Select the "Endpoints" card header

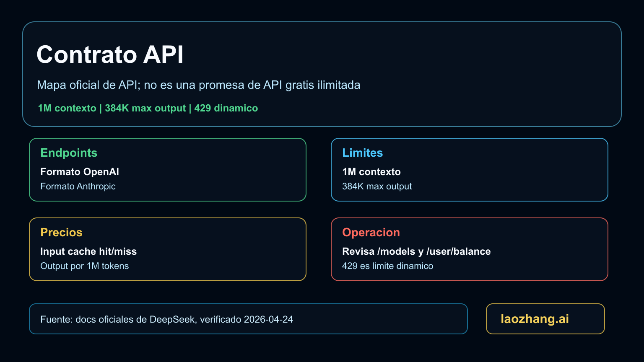pos(69,153)
